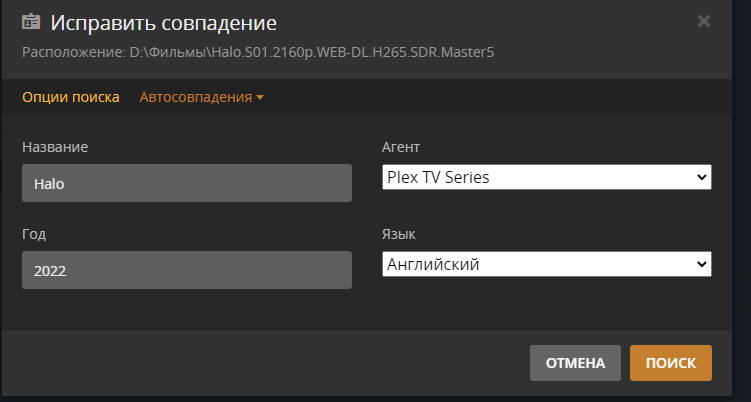Viewport: 751px width, 402px height.
Task: Click the small caret arrow next to Автосовпадения
Action: click(x=260, y=98)
